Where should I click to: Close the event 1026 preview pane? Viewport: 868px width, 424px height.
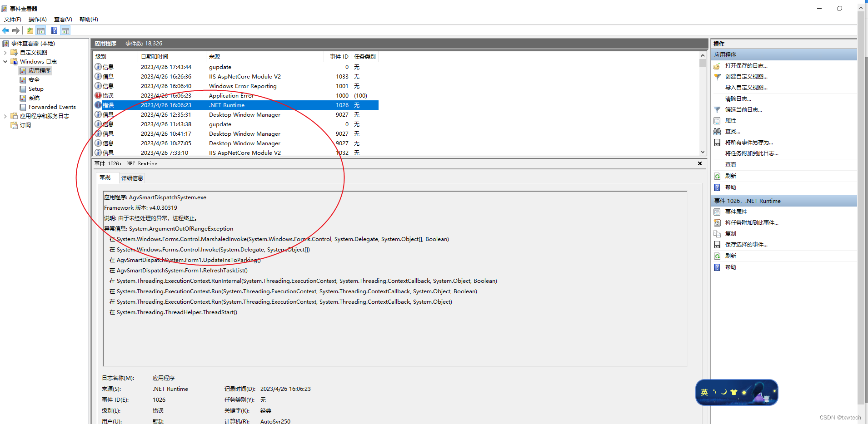(700, 163)
